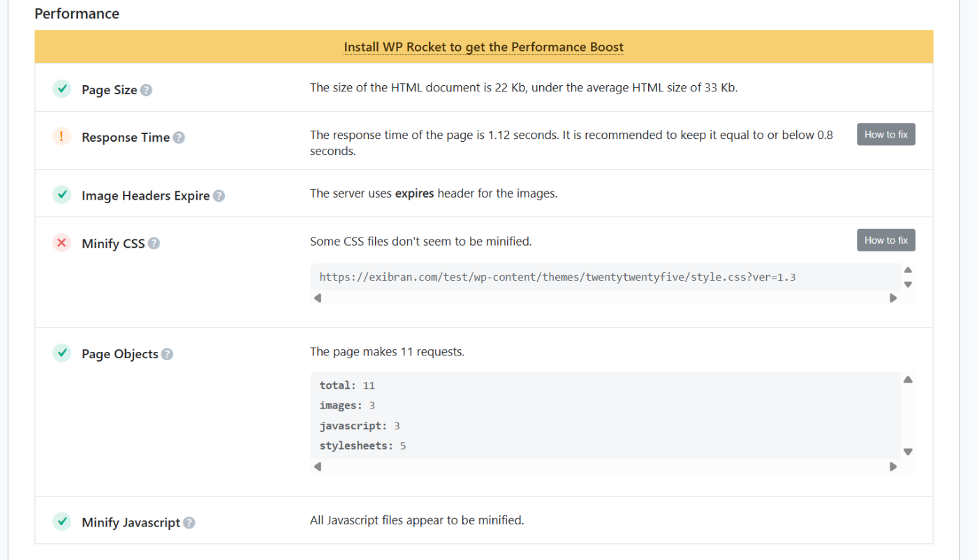
Task: Open the Install WP Rocket performance boost link
Action: tap(483, 47)
